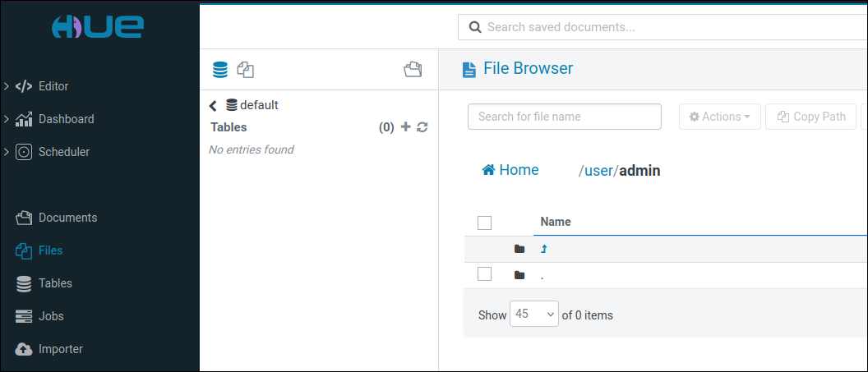Viewport: 868px width, 372px height.
Task: Click the No entries found text
Action: (251, 149)
